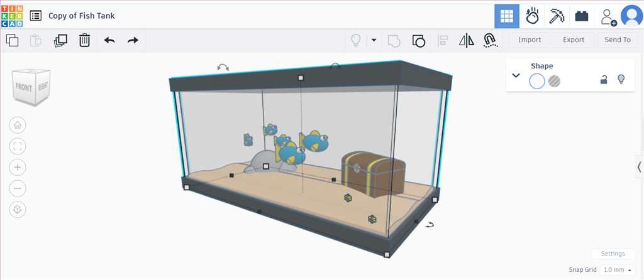Open the visibility options dropdown arrow

click(374, 40)
